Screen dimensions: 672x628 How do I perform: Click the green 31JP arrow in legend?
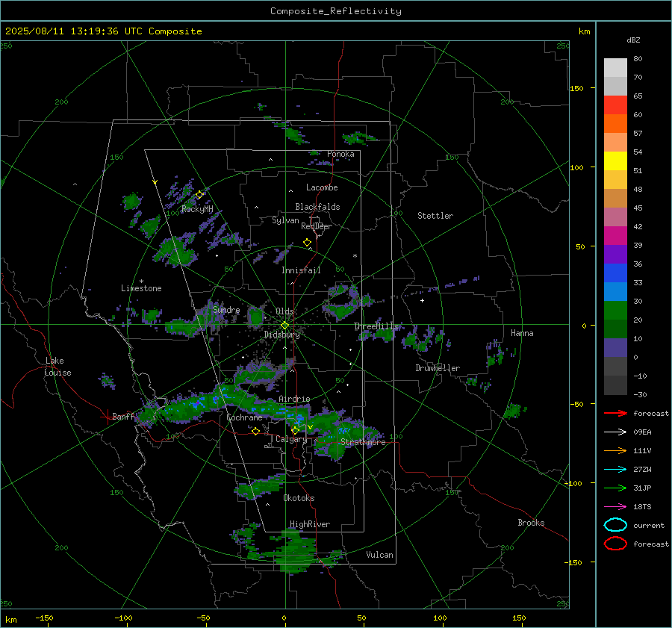pos(615,488)
